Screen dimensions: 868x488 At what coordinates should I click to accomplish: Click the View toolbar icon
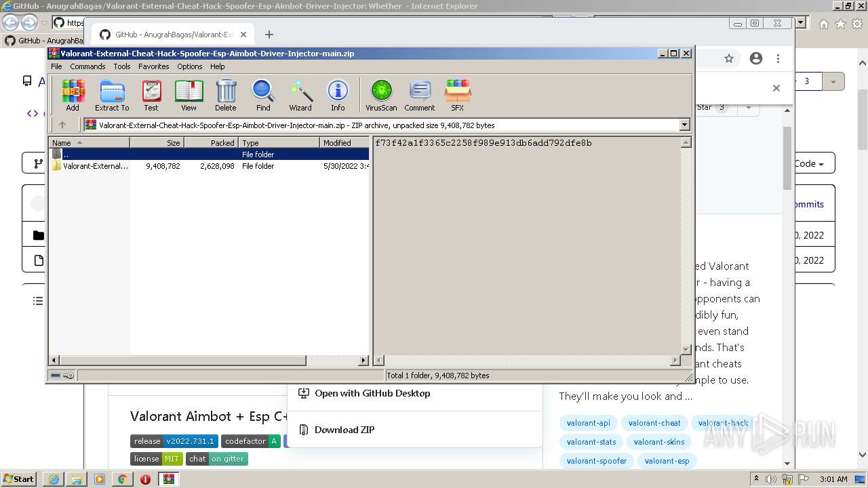point(189,95)
